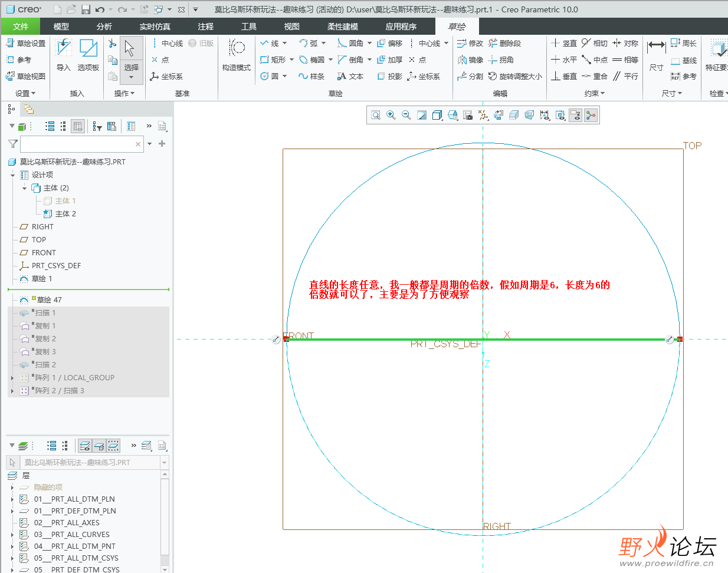728x573 pixels.
Task: Click the 草绘设置 button
Action: pyautogui.click(x=25, y=43)
